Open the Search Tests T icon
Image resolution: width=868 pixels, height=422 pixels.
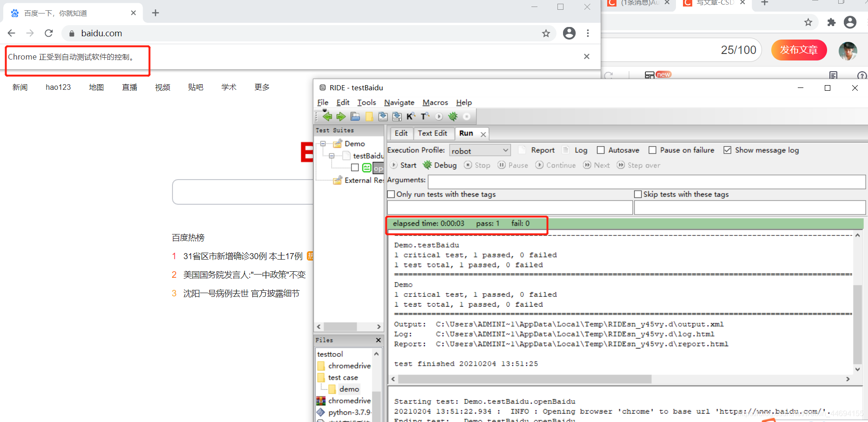point(425,117)
